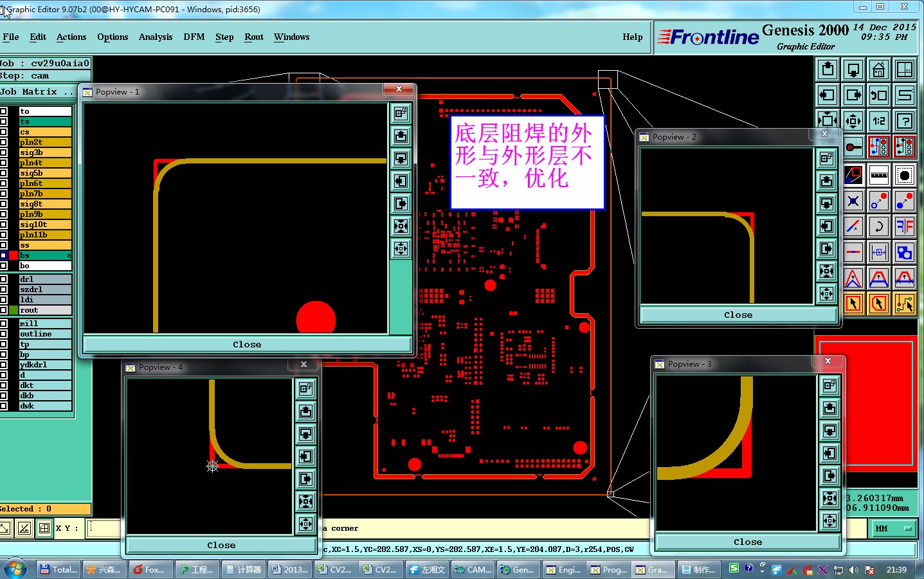
Task: Pan the main view down with the toolbar arrow
Action: (x=853, y=69)
